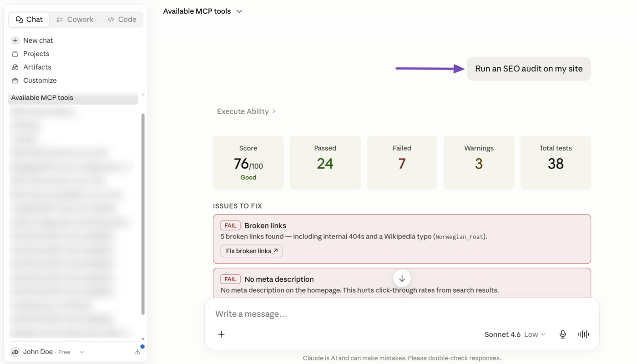637x364 pixels.
Task: Click the Passed 24 card
Action: pyautogui.click(x=325, y=163)
